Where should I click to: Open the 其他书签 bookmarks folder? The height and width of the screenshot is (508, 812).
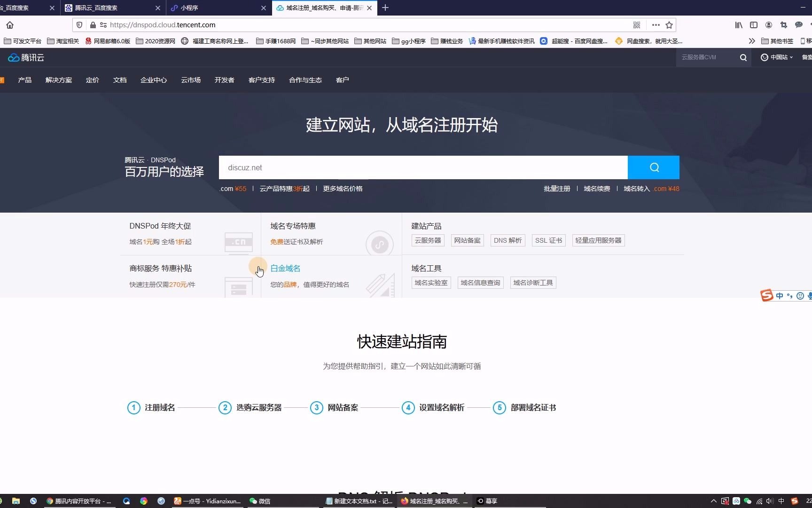(777, 41)
